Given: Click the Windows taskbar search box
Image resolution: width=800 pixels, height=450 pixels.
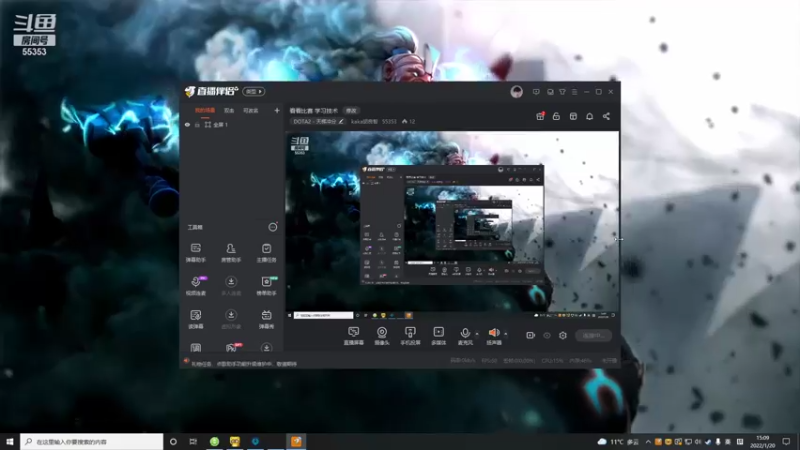Looking at the screenshot, I should 92,441.
